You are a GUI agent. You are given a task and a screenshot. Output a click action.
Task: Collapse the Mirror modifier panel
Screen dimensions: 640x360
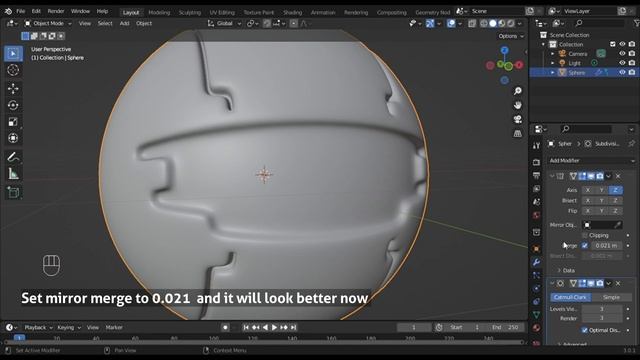pos(552,176)
